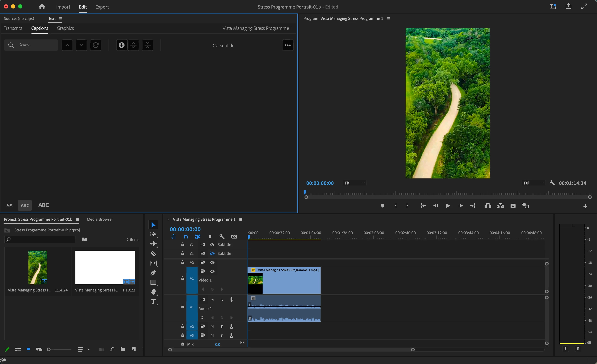Open the Media Browser tab

click(100, 219)
